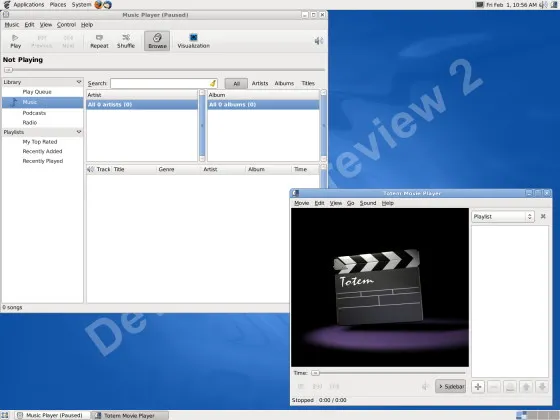Click the show desktop icon in bottom panel
Viewport: 560px width, 420px height.
(5, 415)
